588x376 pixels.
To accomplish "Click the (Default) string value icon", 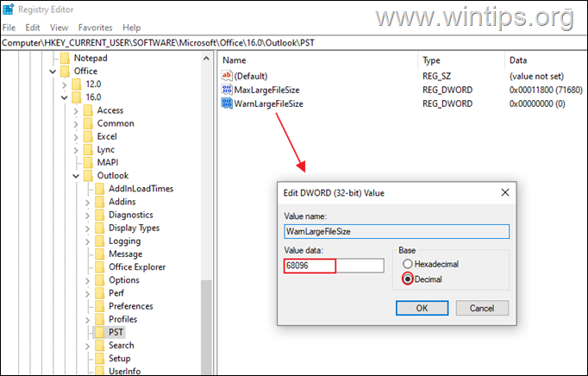I will coord(227,75).
